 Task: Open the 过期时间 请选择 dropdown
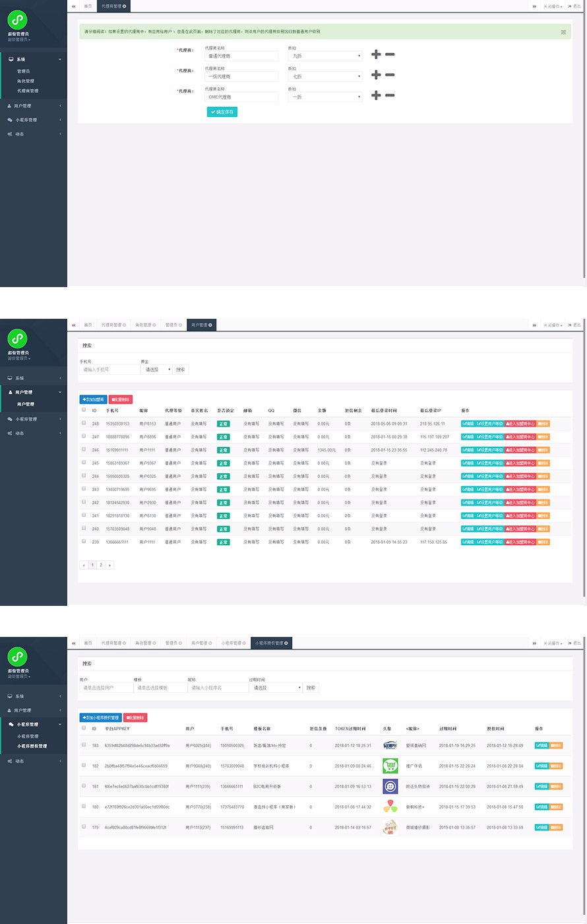pos(276,688)
